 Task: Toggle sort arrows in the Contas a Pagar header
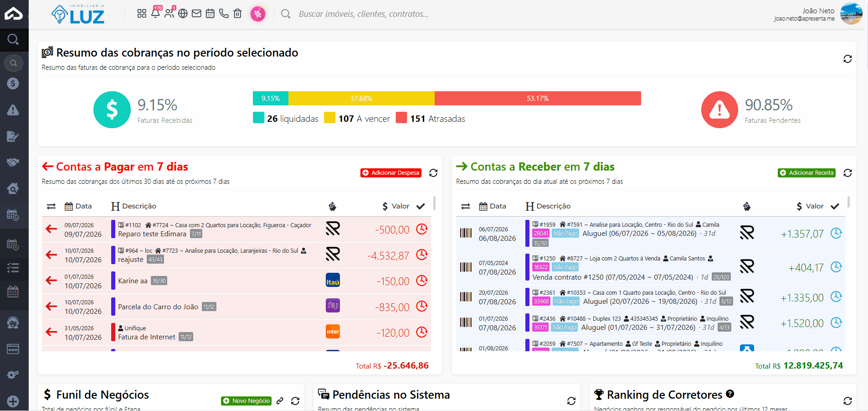[x=51, y=207]
